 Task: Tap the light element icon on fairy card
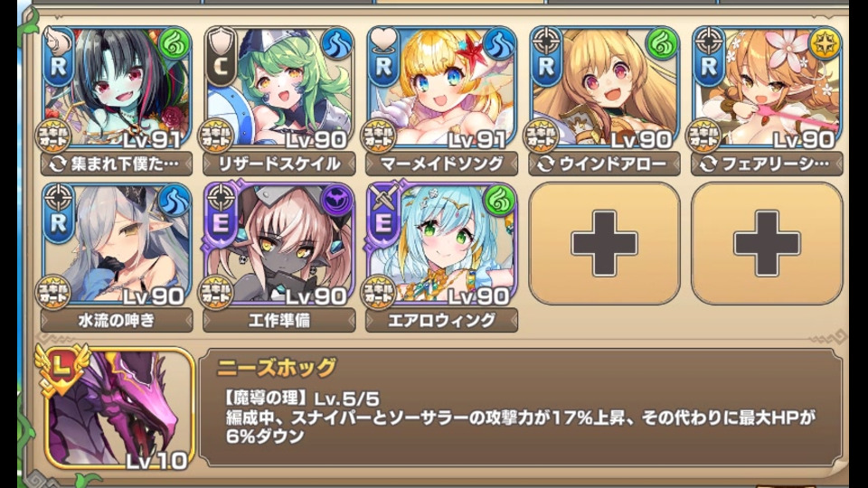pyautogui.click(x=825, y=44)
